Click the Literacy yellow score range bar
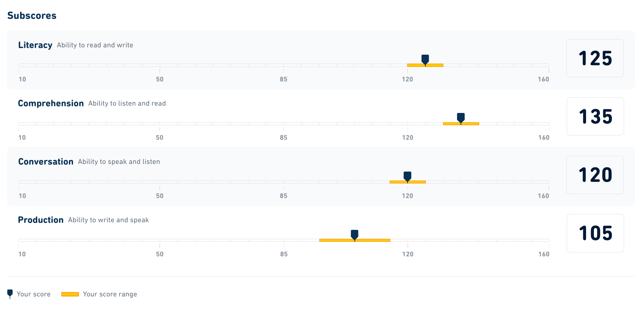The height and width of the screenshot is (312, 644). click(434, 65)
